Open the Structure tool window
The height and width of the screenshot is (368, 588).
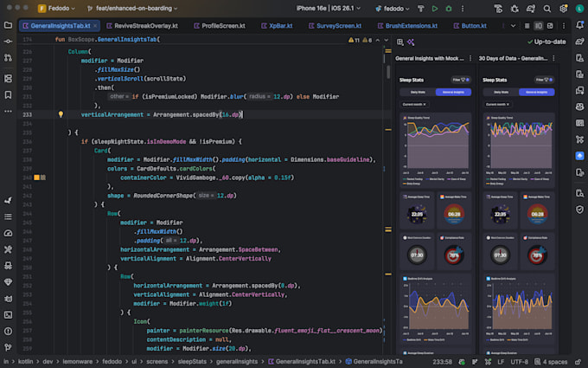point(8,79)
